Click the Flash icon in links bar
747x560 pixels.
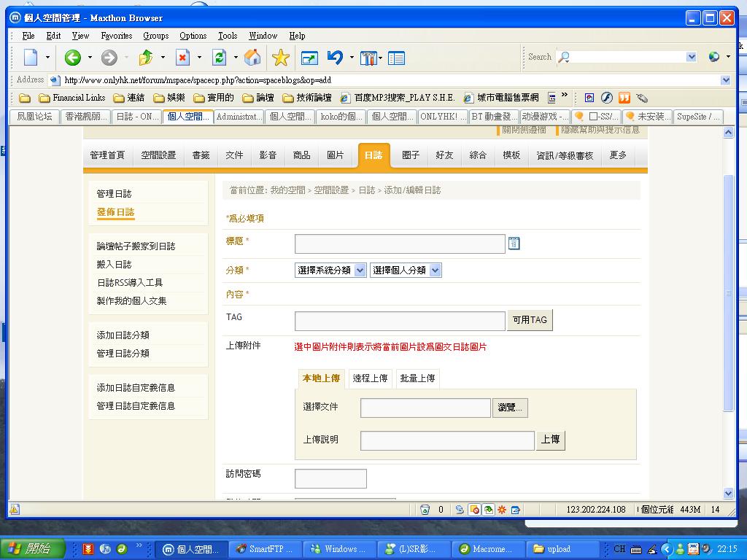606,98
